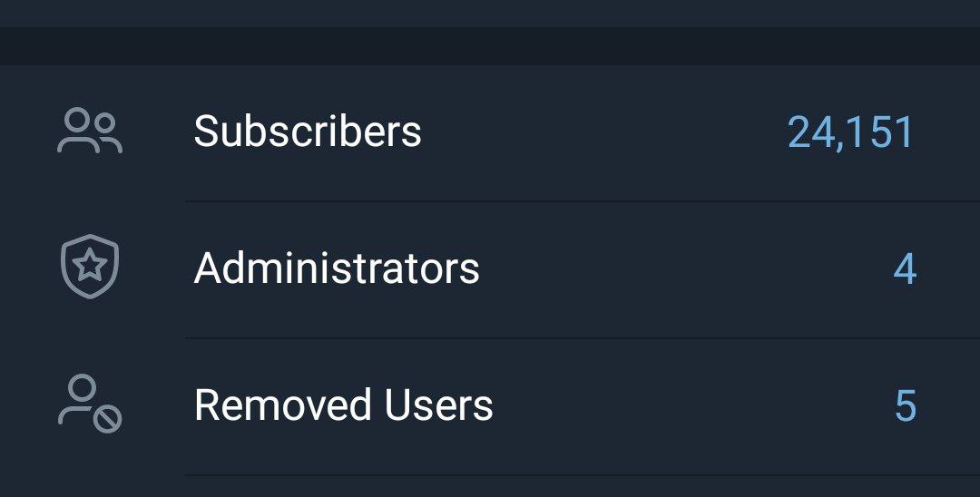Click the 24,151 subscriber count

850,132
